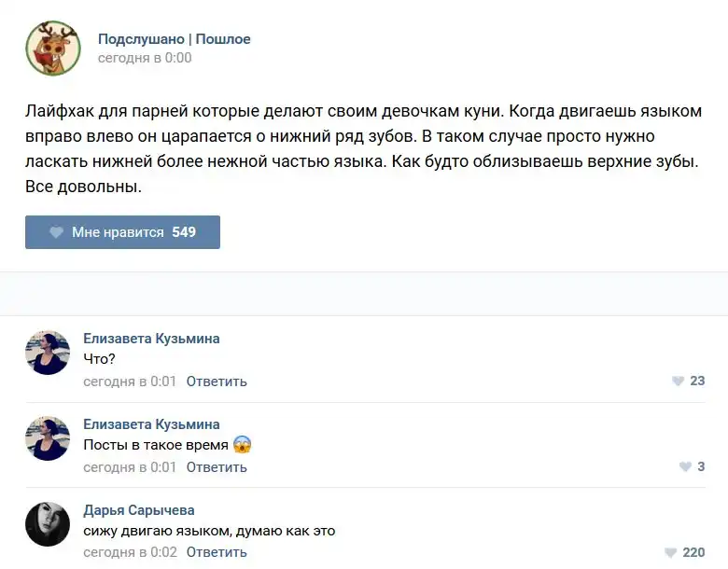Open Дарья Сарычева's profile picture

(x=48, y=524)
